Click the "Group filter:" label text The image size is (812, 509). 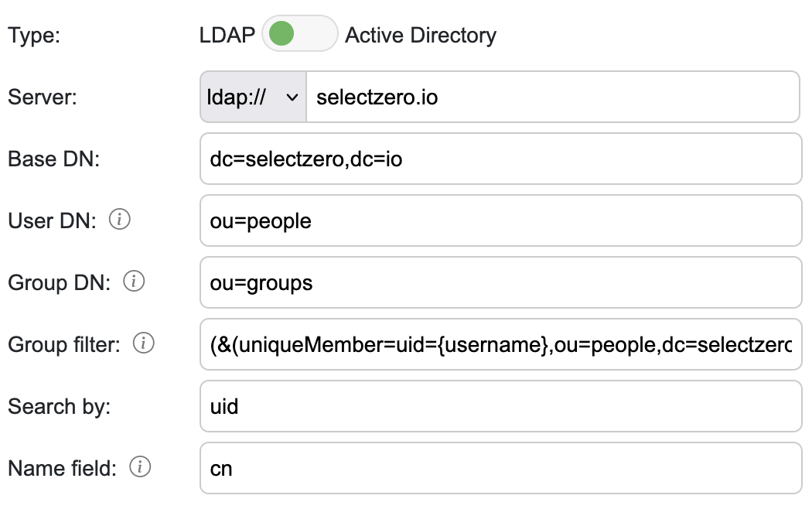point(64,344)
